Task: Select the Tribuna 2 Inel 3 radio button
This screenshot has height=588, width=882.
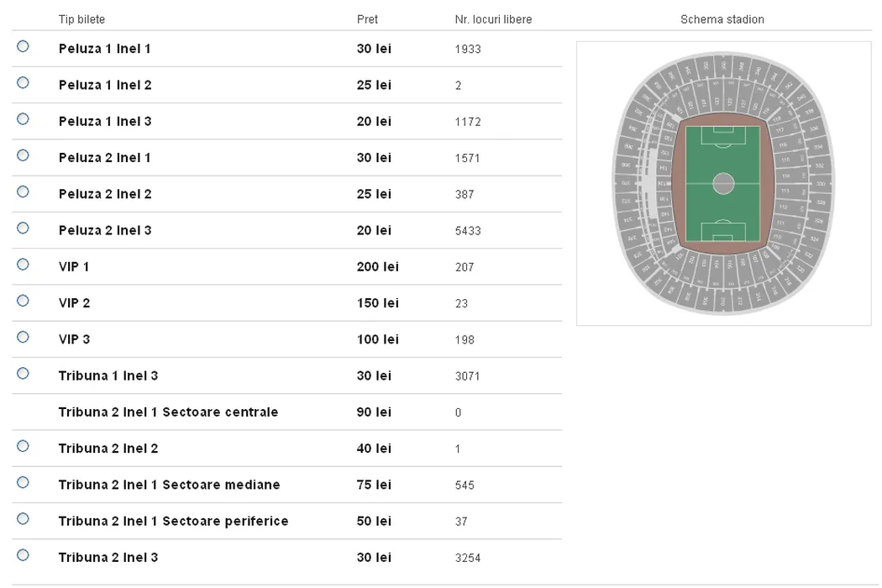Action: [23, 554]
